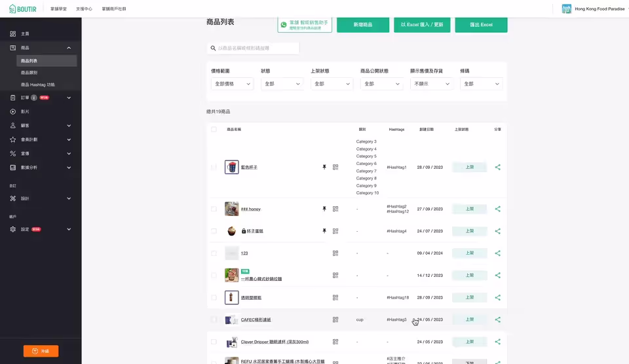Viewport: 629px width, 364px height.
Task: Open the 商品公開狀態 dropdown
Action: (x=381, y=84)
